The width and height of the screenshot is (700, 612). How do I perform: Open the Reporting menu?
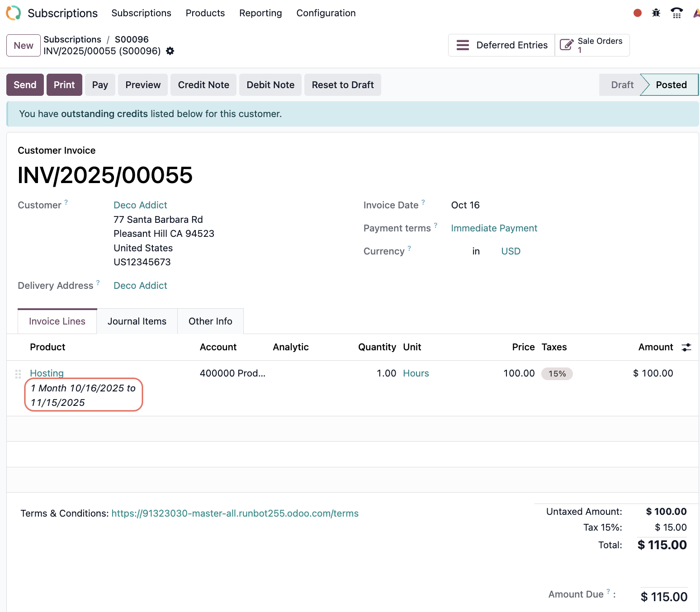pos(260,13)
